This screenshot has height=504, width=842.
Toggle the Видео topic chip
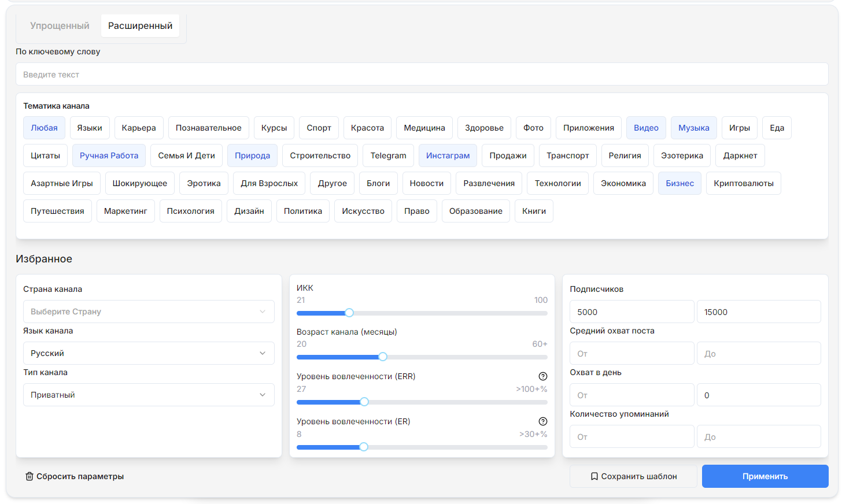coord(645,128)
